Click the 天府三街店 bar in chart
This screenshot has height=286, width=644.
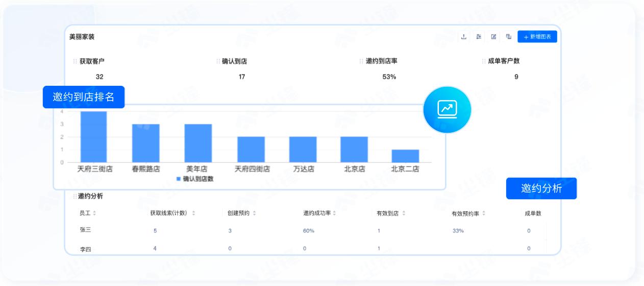93,137
